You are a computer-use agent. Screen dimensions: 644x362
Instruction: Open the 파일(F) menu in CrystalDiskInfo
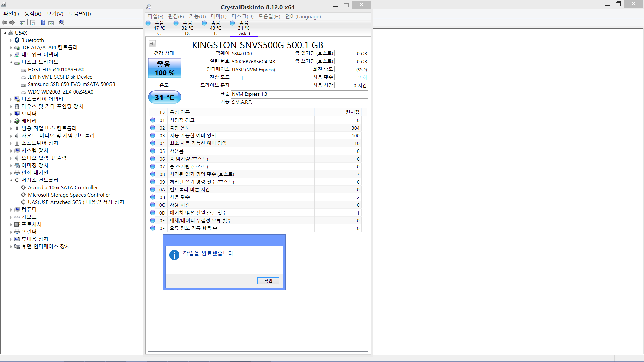pos(155,16)
